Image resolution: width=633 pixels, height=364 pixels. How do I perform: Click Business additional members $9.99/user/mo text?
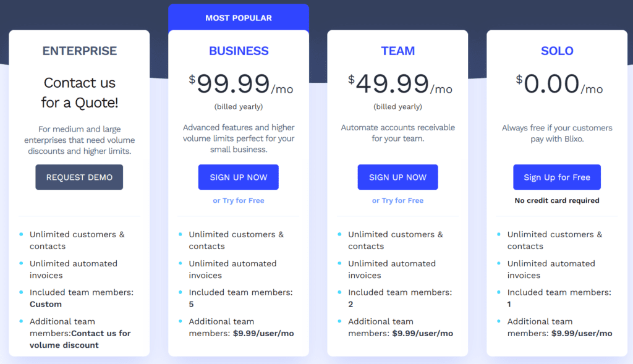263,334
